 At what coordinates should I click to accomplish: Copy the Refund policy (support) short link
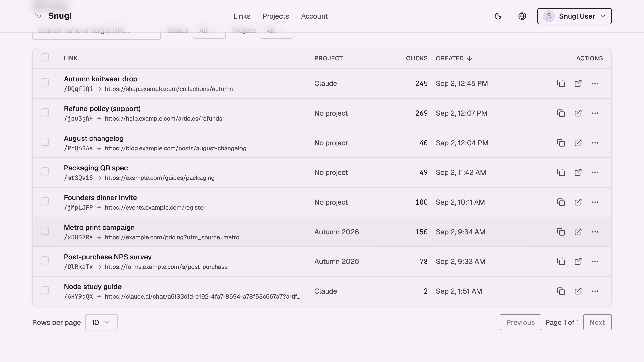tap(561, 113)
